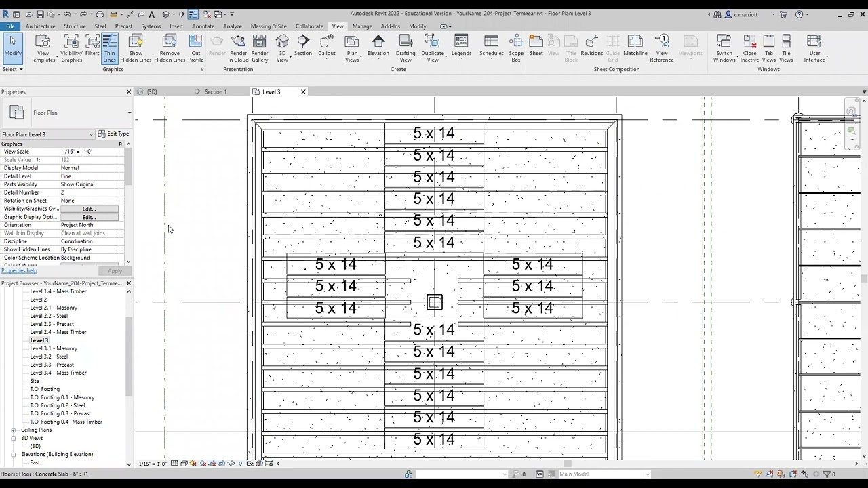The image size is (868, 488).
Task: Switch to Annotate ribbon tab
Action: coord(203,26)
